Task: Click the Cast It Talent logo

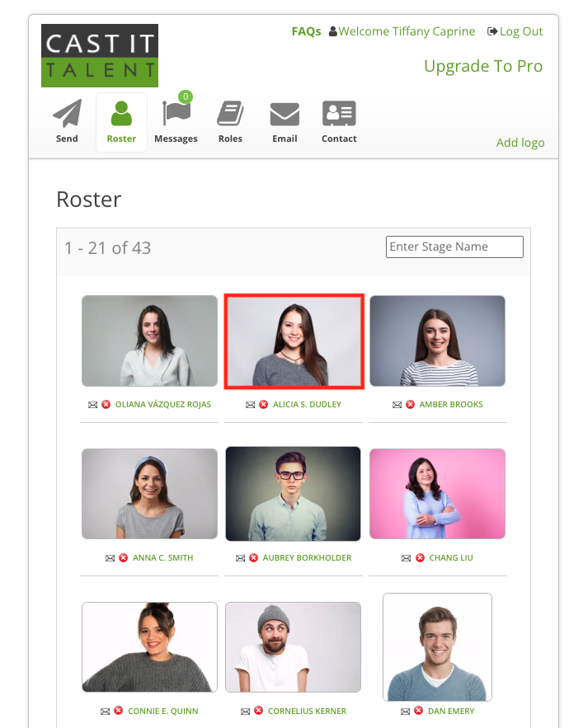Action: point(100,56)
